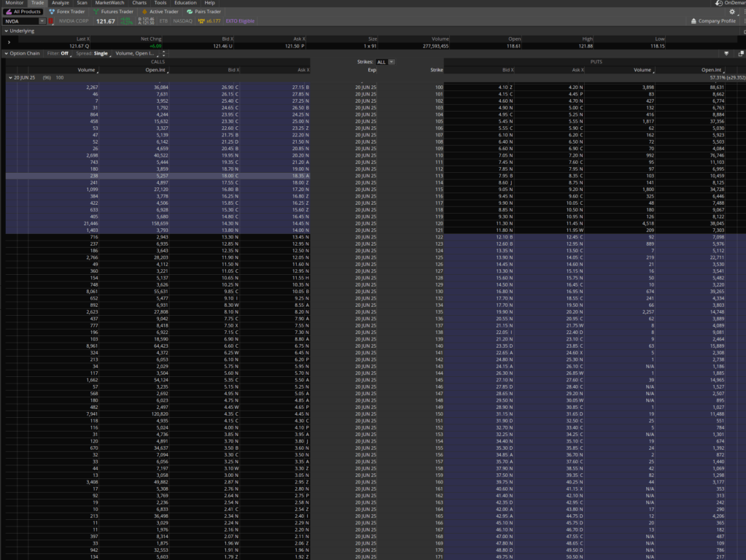The height and width of the screenshot is (560, 746).
Task: Switch to Forex Trader
Action: coord(68,12)
